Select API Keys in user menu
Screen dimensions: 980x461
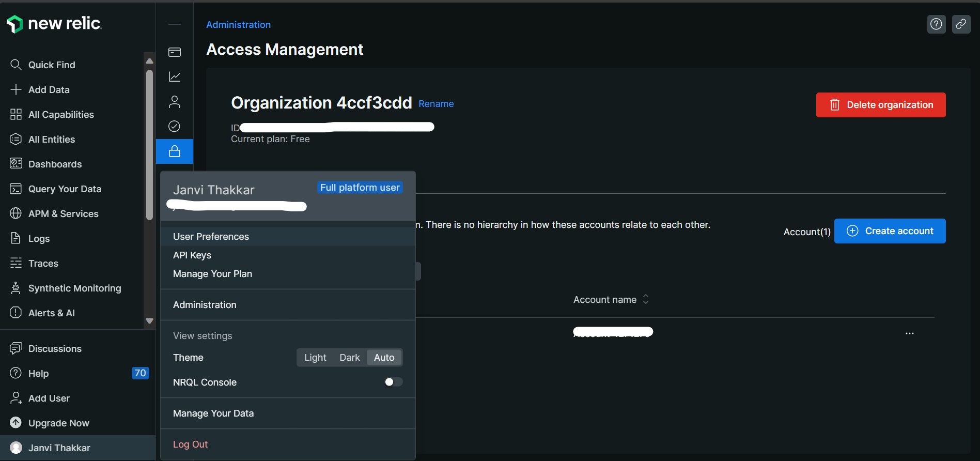192,255
